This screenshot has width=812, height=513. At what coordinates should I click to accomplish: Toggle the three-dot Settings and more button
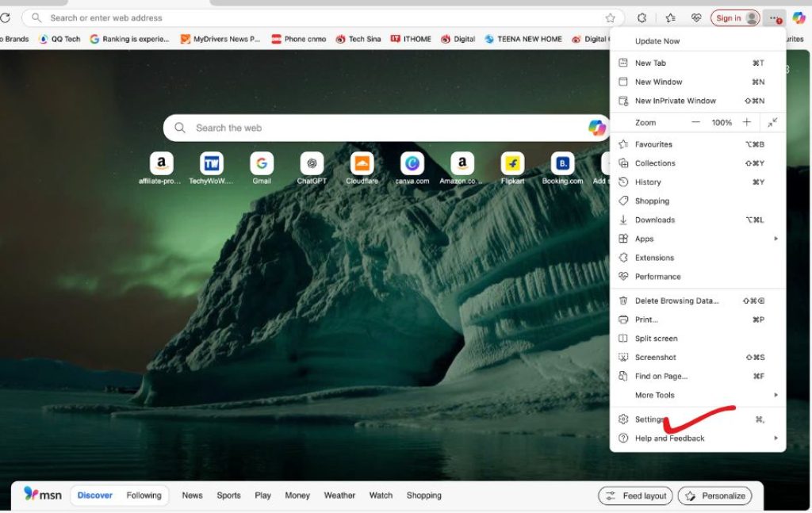coord(775,18)
